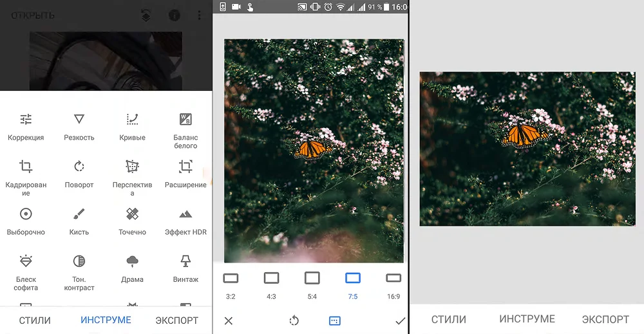Viewport: 644px width, 334px height.
Task: Open ИНСТРУМЕ tab in right screen
Action: 527,319
